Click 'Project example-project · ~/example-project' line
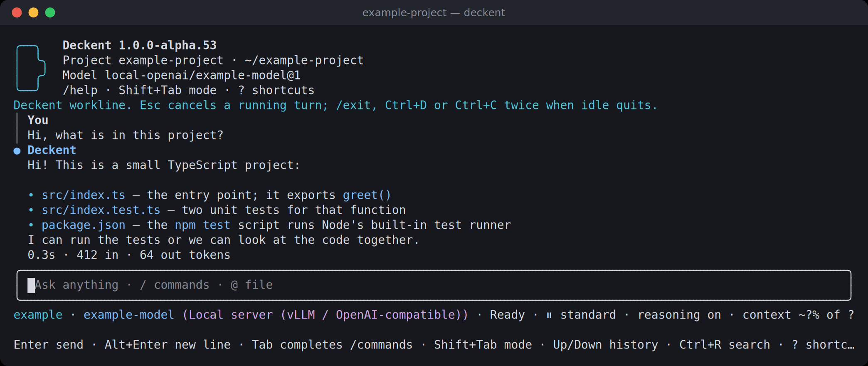Image resolution: width=868 pixels, height=366 pixels. pyautogui.click(x=213, y=60)
